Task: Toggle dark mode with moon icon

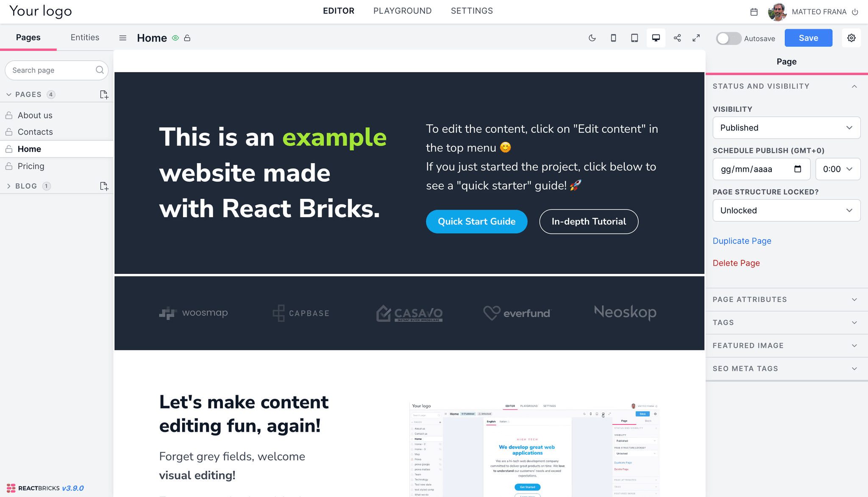Action: [591, 38]
